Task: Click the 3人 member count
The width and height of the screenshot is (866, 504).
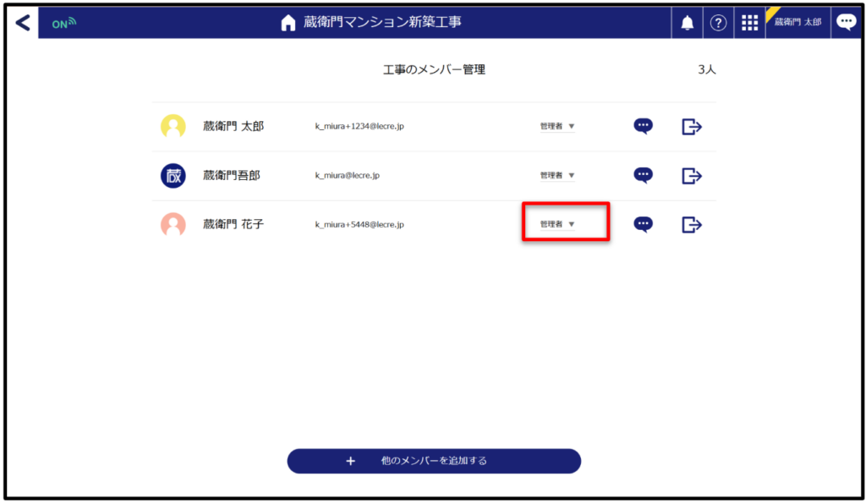Action: [x=707, y=69]
